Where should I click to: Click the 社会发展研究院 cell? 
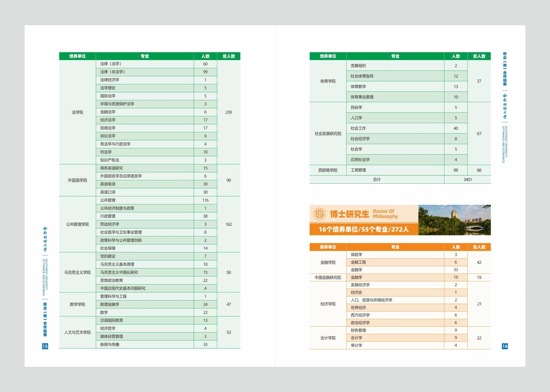[x=328, y=134]
